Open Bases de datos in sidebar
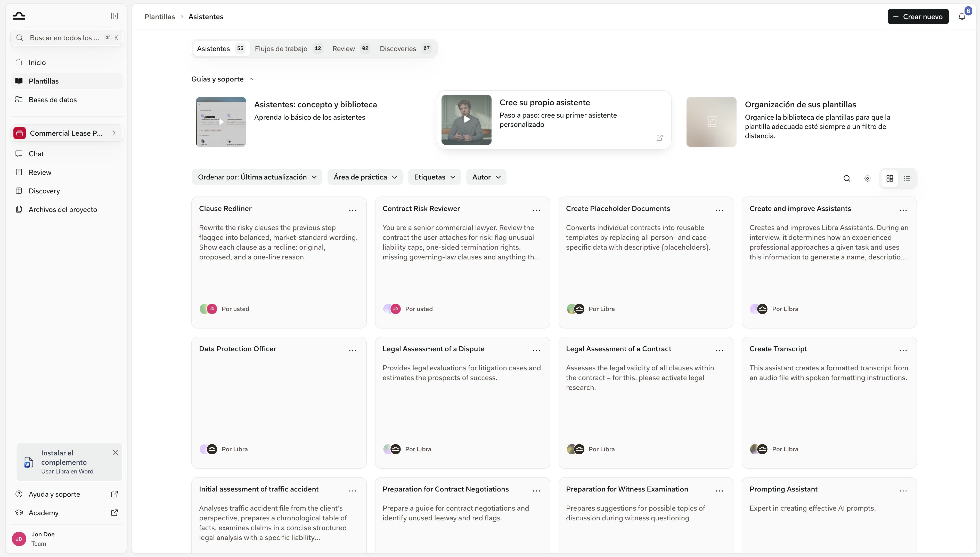980x557 pixels. click(x=67, y=100)
